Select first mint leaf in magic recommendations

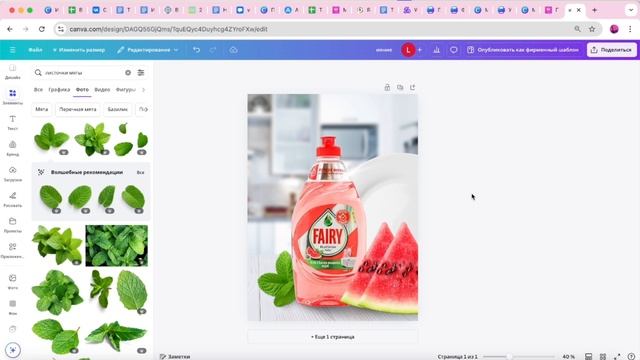click(51, 197)
